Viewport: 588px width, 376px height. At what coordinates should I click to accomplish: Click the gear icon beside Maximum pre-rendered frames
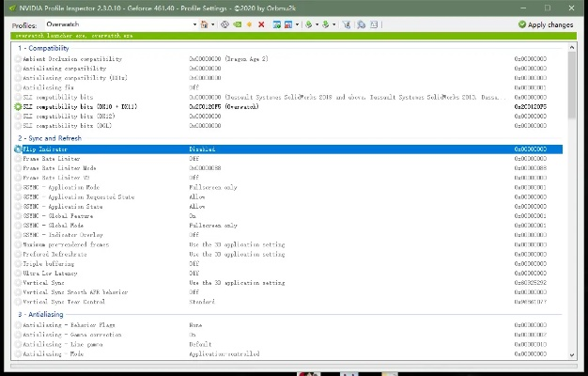coord(18,244)
